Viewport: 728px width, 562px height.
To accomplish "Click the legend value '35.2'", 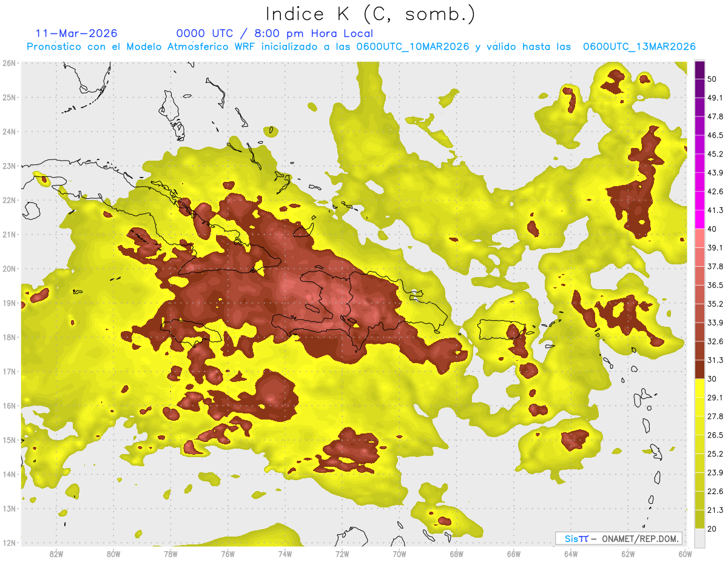I will pos(715,304).
